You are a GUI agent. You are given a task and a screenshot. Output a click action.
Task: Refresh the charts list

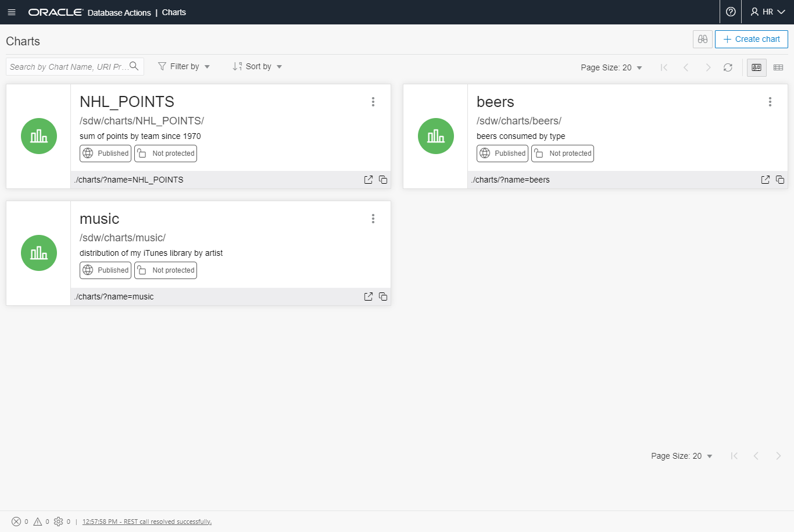(728, 67)
